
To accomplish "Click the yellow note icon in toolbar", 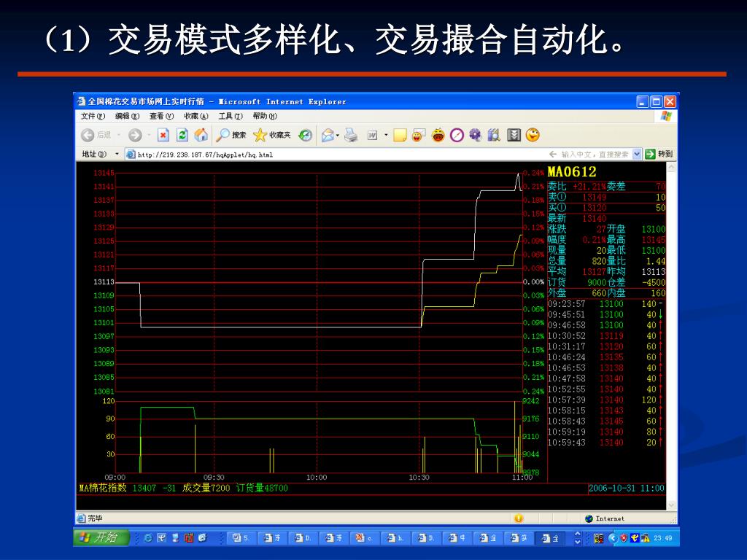I will tap(400, 135).
